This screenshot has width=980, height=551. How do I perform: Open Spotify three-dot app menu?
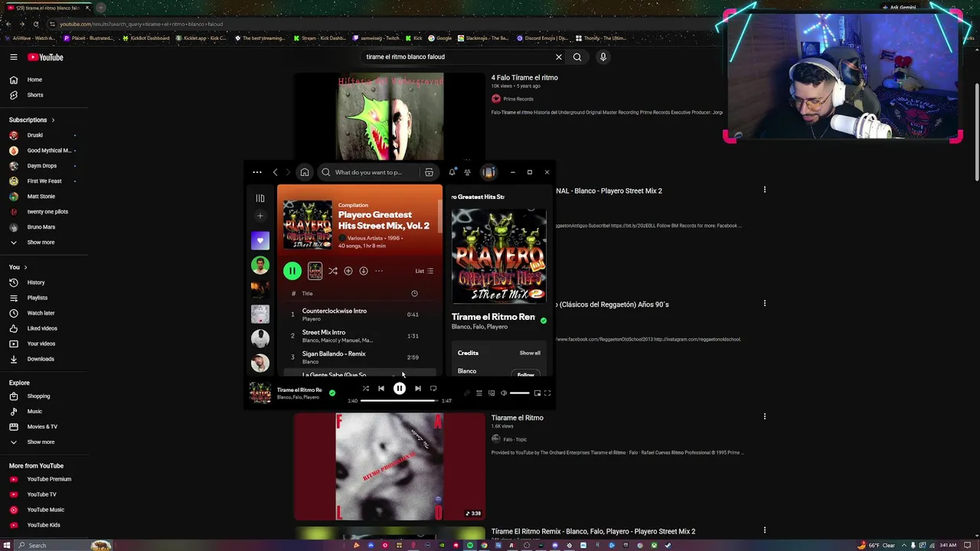tap(257, 172)
